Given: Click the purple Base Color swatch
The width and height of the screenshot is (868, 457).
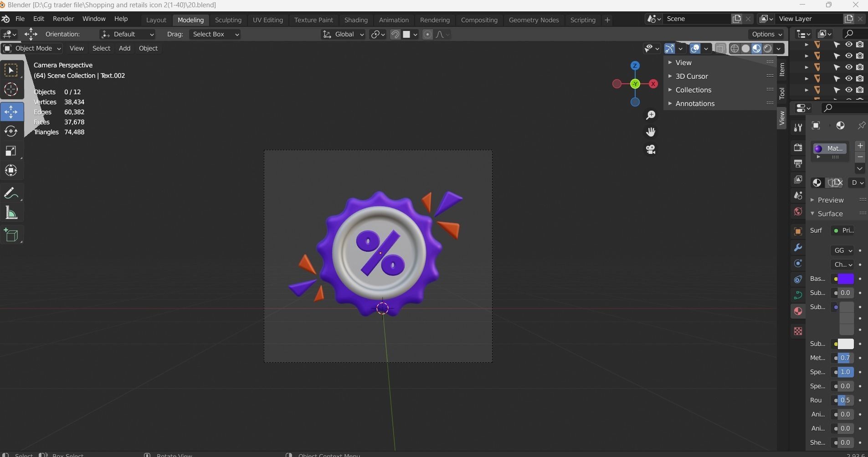Looking at the screenshot, I should coord(846,279).
